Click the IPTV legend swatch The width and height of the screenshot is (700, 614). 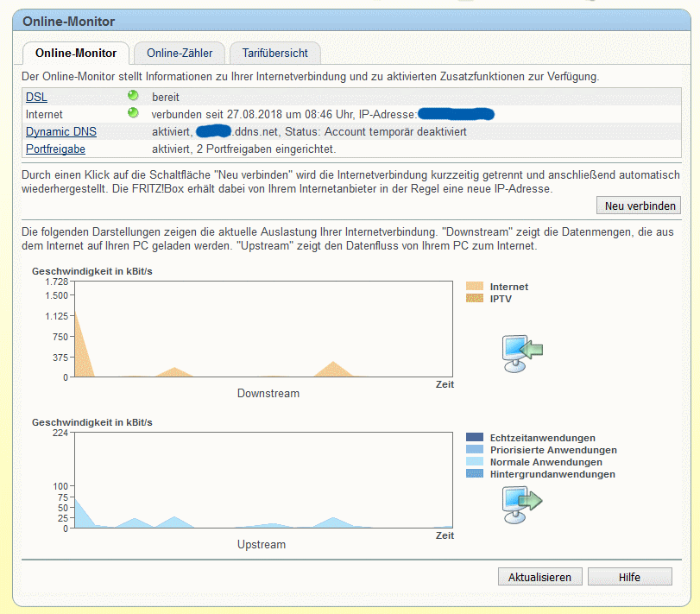click(x=475, y=298)
